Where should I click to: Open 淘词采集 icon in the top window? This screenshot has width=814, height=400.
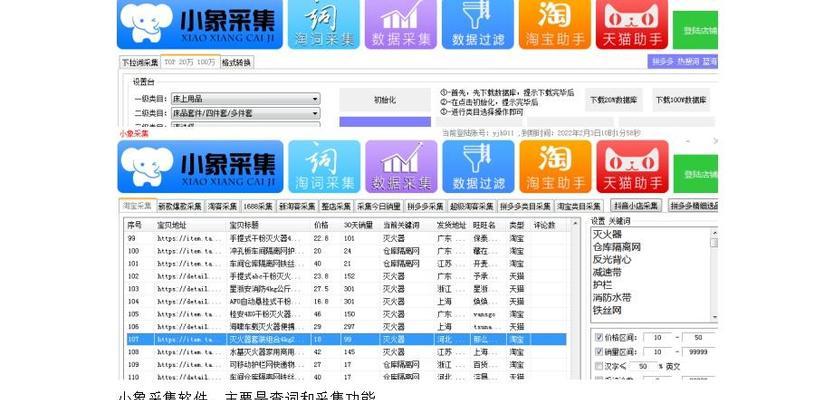coord(323,24)
